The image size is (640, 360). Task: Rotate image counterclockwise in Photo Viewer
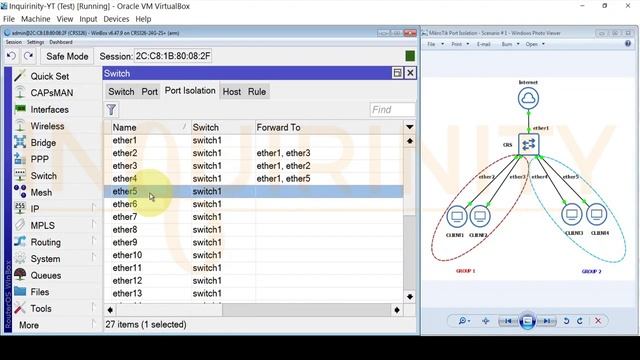566,321
